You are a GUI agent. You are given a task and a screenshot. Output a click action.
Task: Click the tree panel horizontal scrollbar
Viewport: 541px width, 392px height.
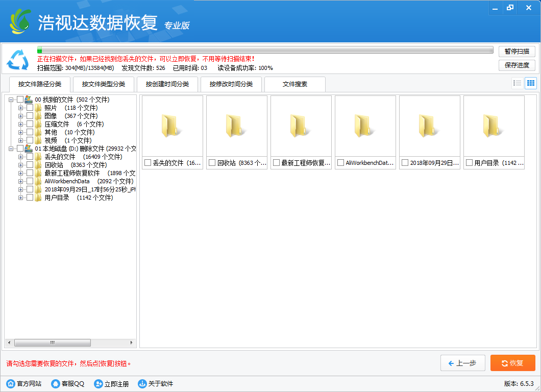click(x=52, y=343)
